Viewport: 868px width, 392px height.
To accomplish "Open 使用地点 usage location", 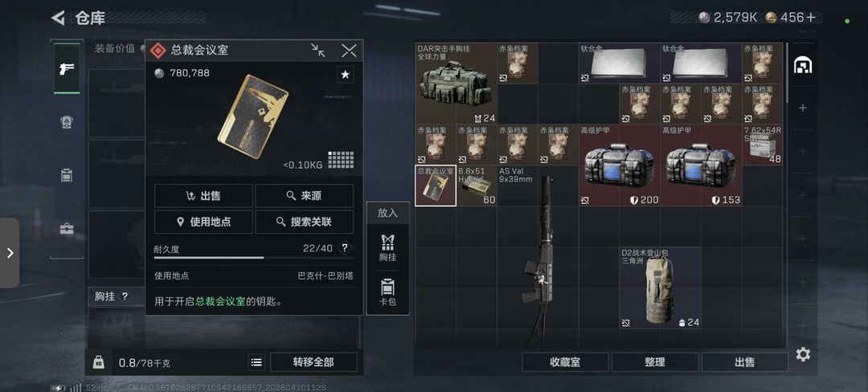I will coord(203,222).
